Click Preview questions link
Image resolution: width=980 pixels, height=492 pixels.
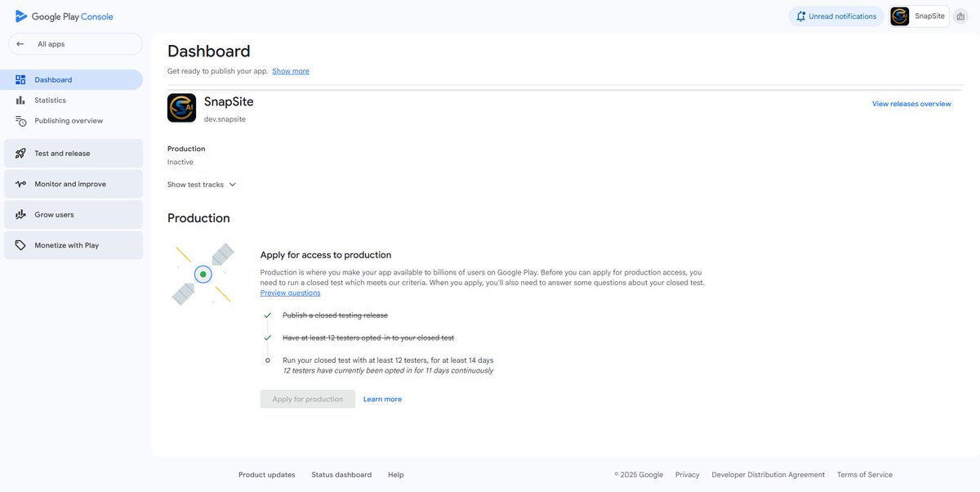(291, 293)
